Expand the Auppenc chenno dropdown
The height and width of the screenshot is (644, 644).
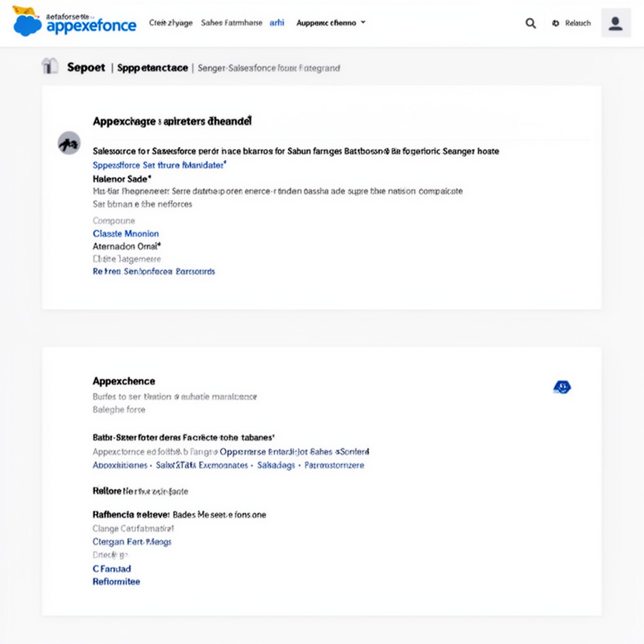click(x=331, y=23)
